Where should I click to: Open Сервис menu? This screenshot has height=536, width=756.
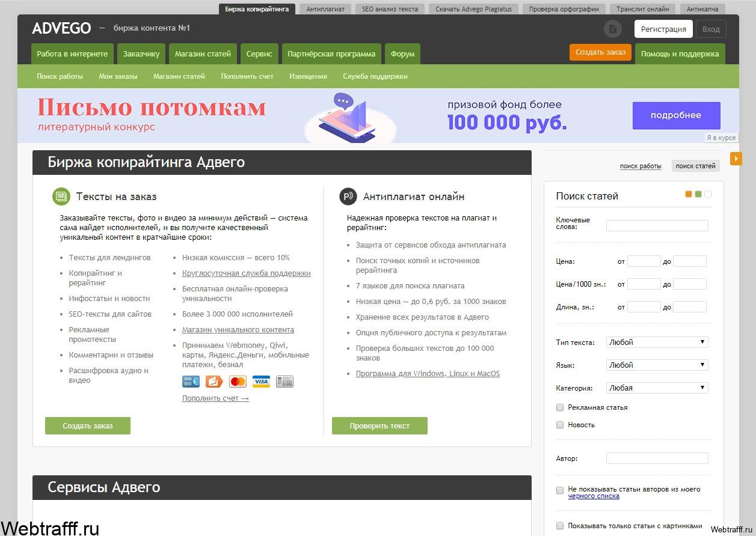[x=259, y=54]
